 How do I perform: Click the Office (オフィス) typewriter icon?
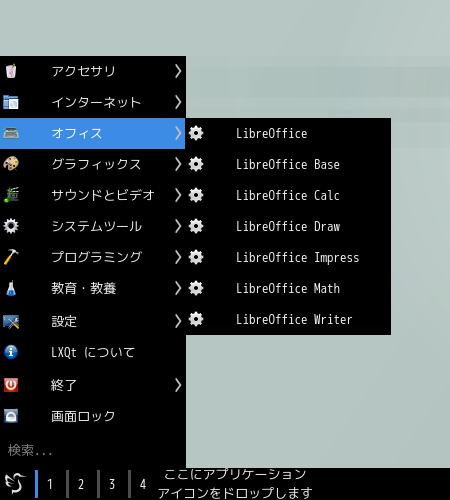point(11,133)
